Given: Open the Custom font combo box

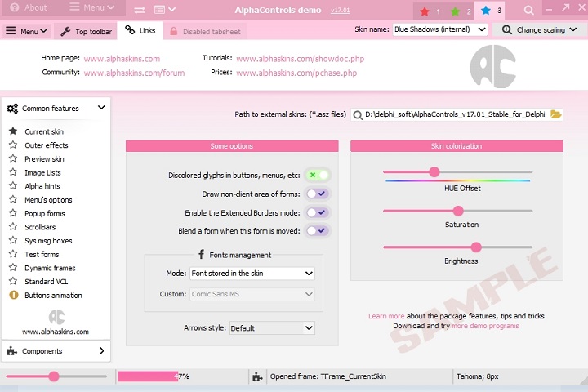Looking at the screenshot, I should pyautogui.click(x=252, y=294).
